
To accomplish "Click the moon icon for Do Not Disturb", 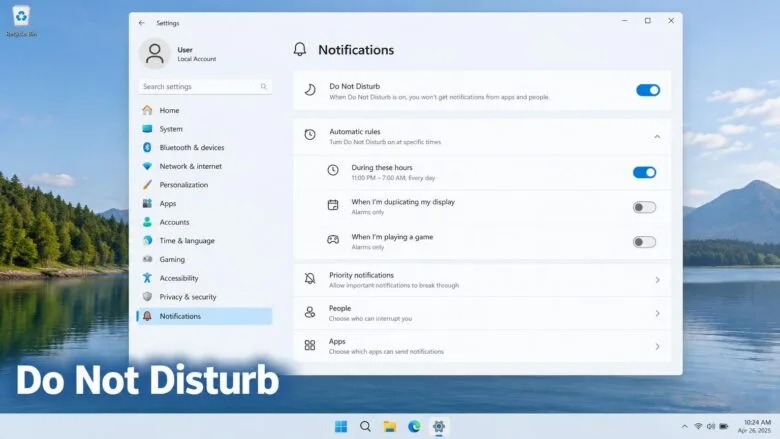I will 310,90.
